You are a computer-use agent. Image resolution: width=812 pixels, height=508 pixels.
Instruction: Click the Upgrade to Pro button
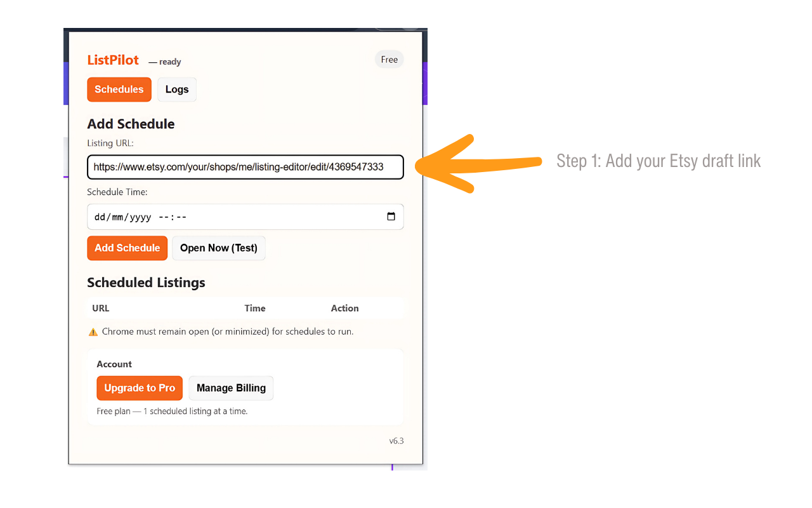point(140,388)
